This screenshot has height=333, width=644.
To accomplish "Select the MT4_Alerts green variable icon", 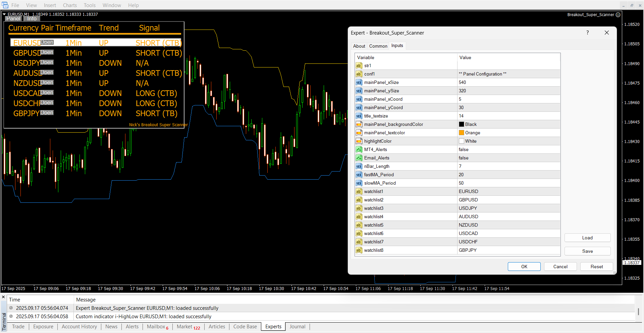I will coord(359,149).
